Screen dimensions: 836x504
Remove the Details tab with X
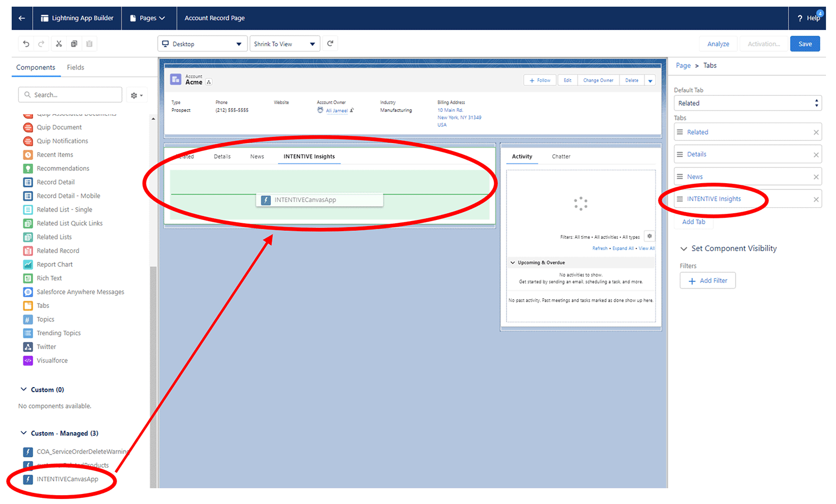816,155
